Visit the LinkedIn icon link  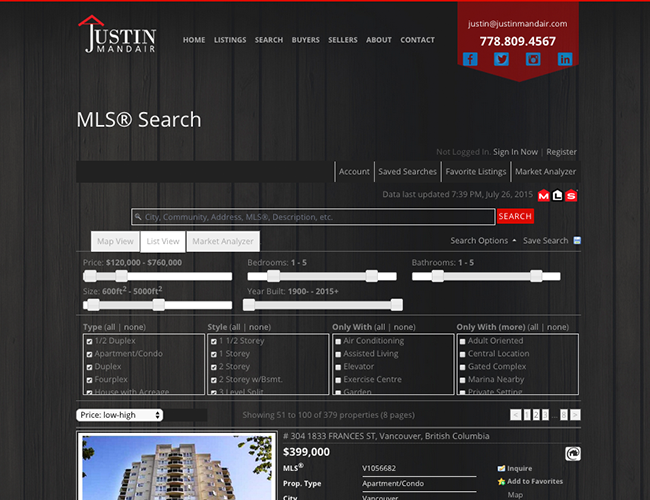[x=565, y=59]
